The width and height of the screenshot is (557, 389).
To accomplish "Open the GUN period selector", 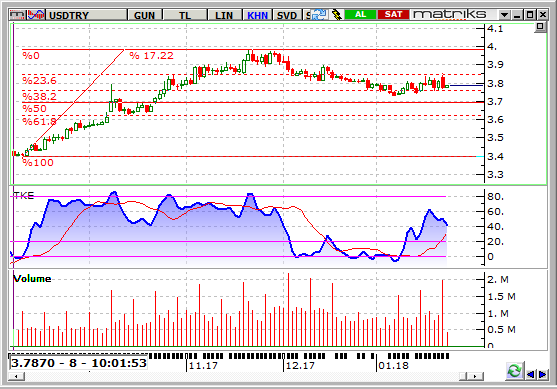I will (145, 15).
